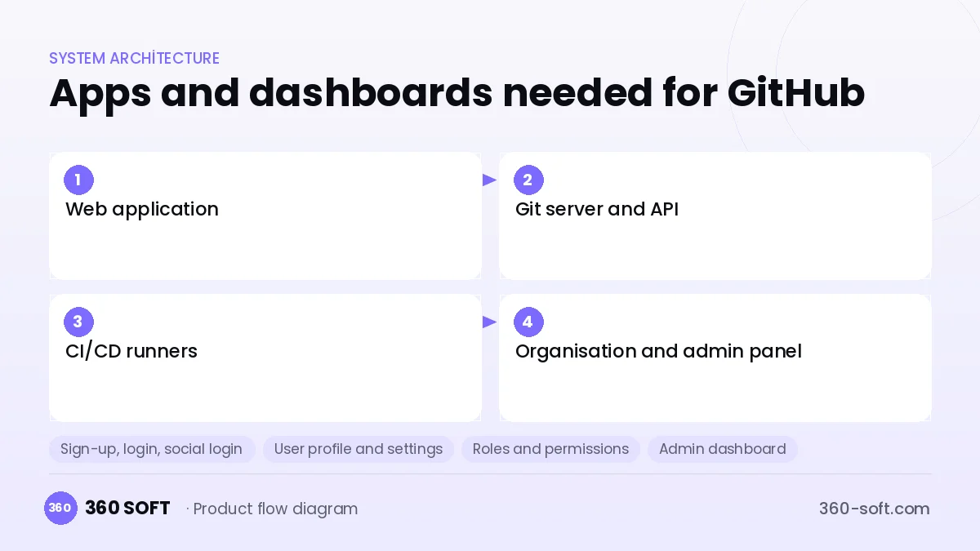Click the User profile and settings tag
Image resolution: width=980 pixels, height=551 pixels.
[x=359, y=449]
